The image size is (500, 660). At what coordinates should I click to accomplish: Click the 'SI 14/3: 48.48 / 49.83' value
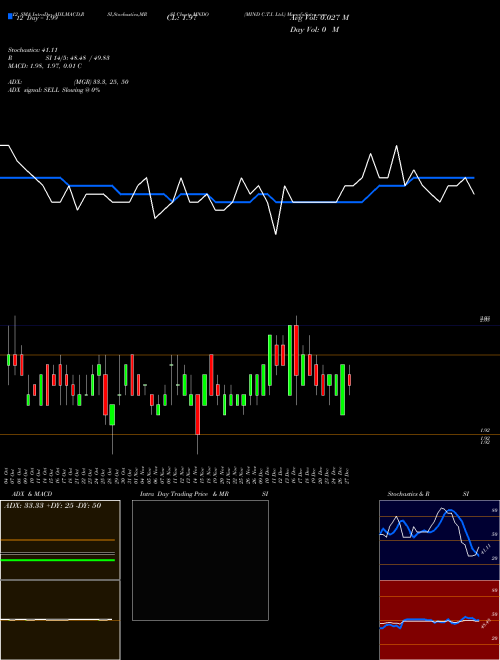click(78, 58)
